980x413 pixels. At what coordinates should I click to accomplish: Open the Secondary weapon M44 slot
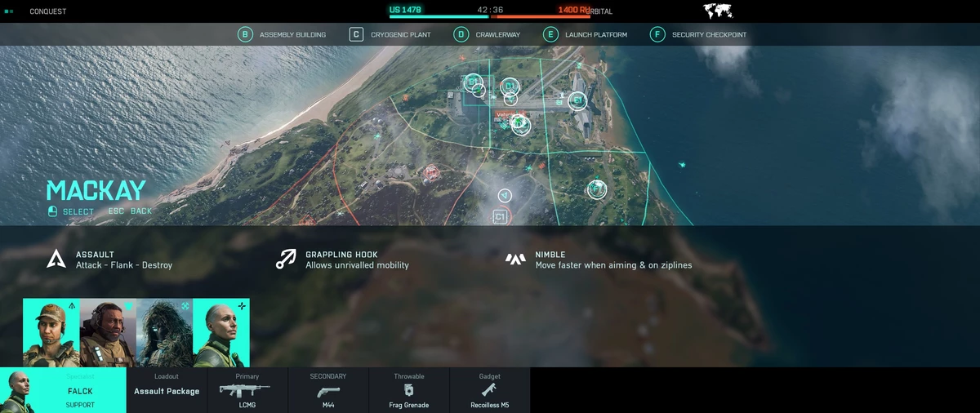click(328, 390)
